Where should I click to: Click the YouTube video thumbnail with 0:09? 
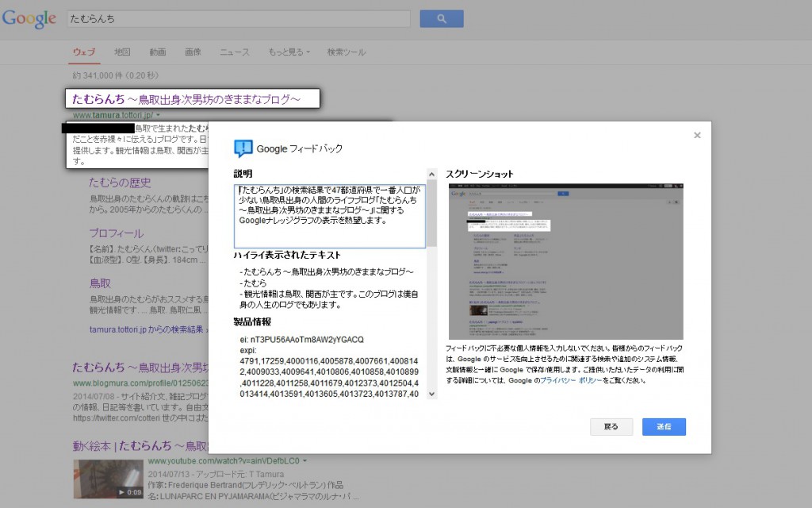pos(108,479)
